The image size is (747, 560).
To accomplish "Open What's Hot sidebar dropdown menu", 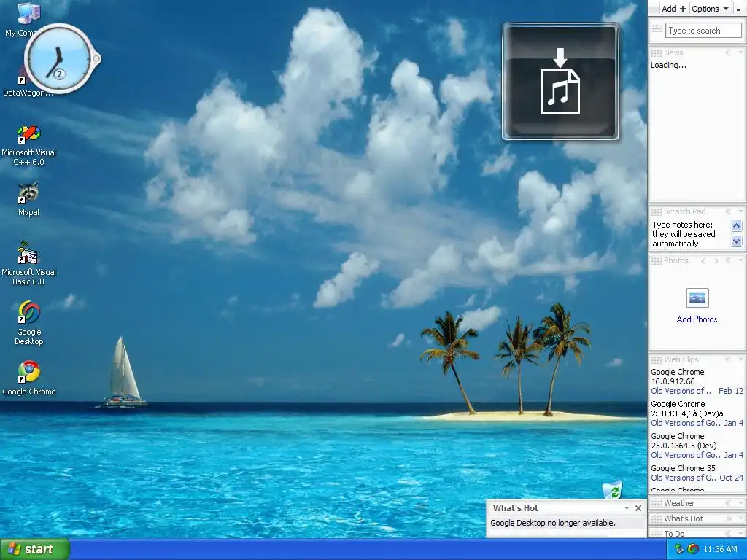I will [x=741, y=518].
